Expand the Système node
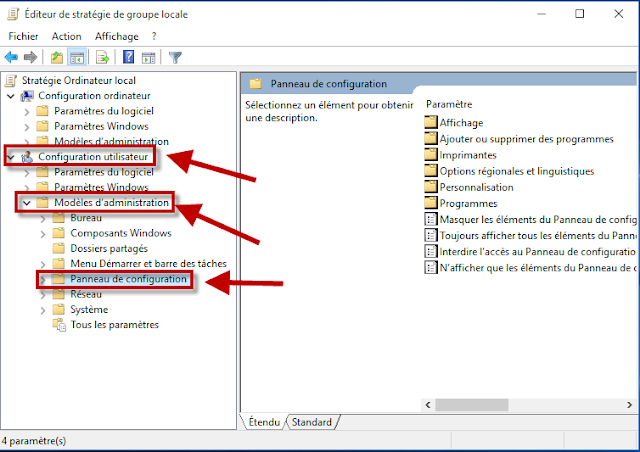Screen dimensions: 640x452 (43, 310)
